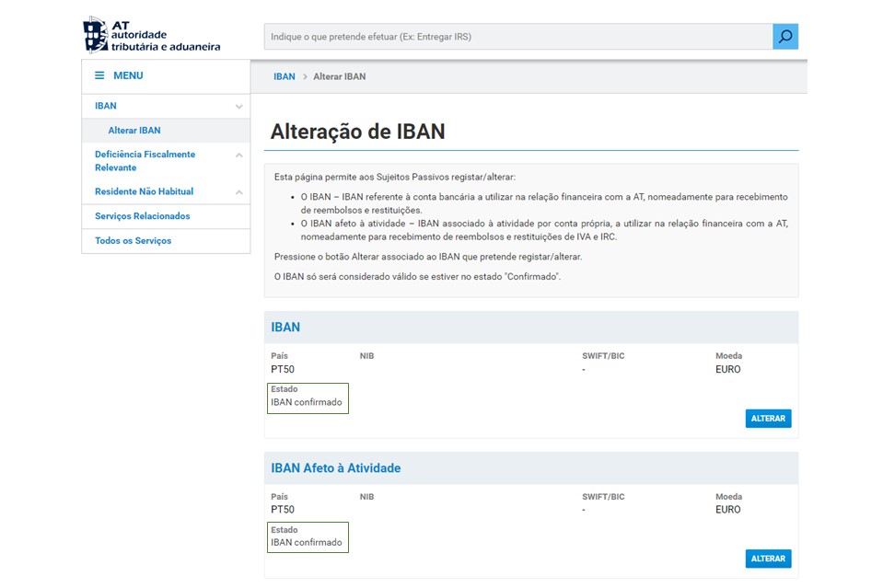Open Alterar IBAN sidebar sub-item

pyautogui.click(x=134, y=131)
